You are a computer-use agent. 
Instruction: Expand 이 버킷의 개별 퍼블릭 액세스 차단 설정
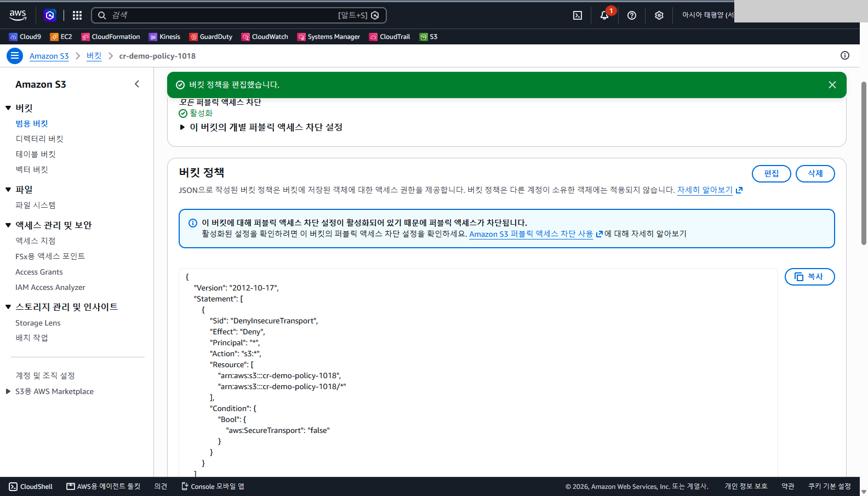point(261,127)
